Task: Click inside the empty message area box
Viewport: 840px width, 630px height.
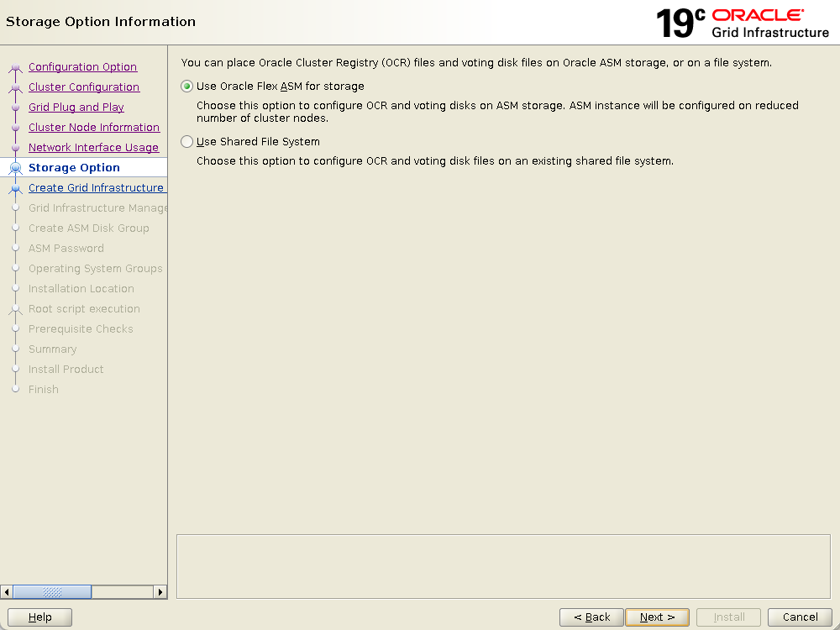Action: (503, 565)
